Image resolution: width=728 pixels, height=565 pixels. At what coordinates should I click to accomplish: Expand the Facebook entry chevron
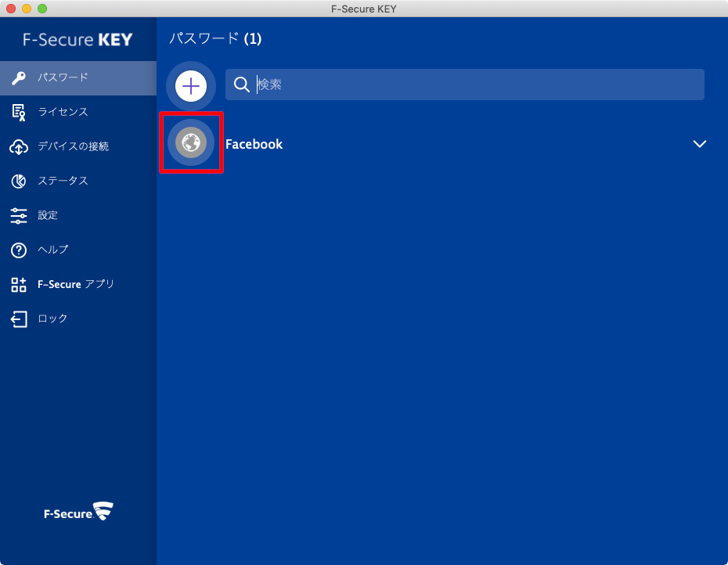[x=700, y=144]
